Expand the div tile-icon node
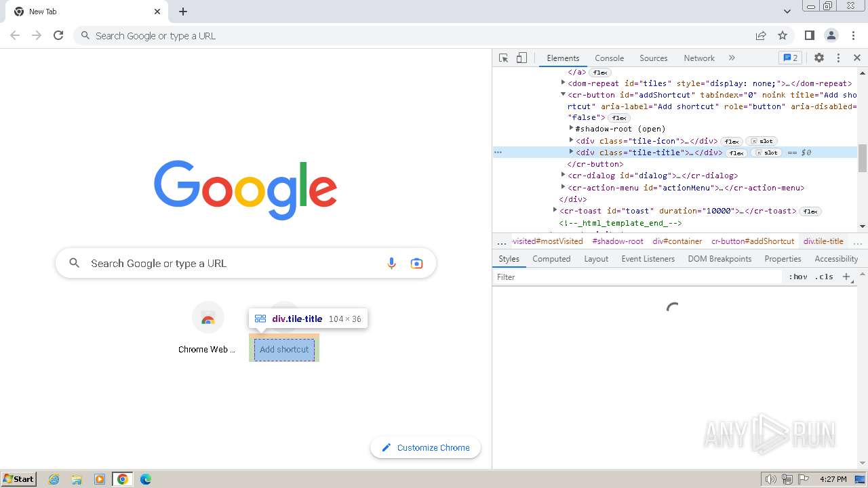Screen dimensions: 868x488 (x=571, y=140)
